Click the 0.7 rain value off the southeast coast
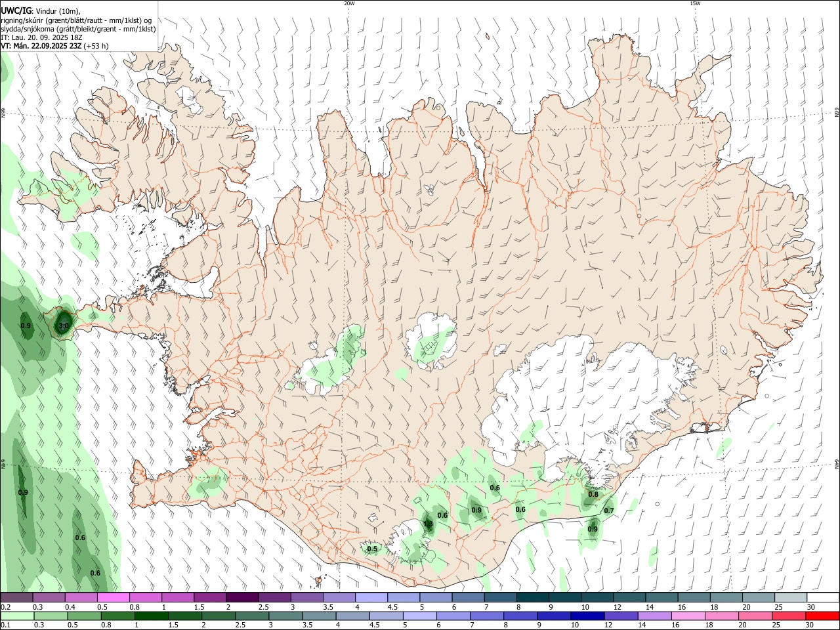The width and height of the screenshot is (840, 630). point(609,511)
